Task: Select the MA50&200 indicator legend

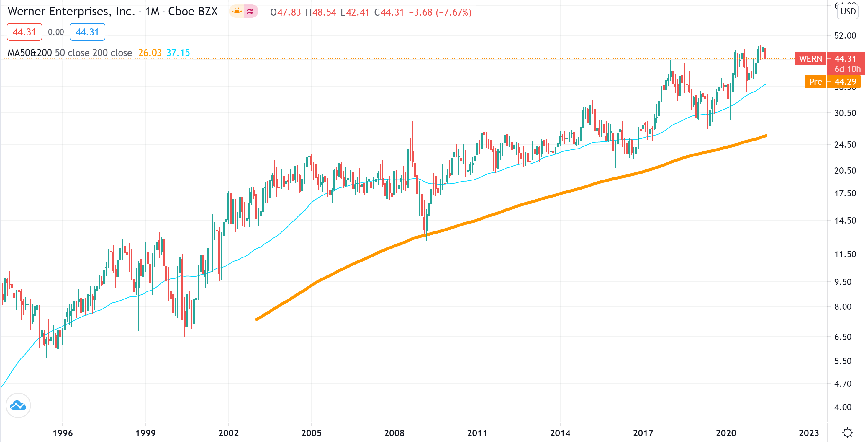Action: 70,53
